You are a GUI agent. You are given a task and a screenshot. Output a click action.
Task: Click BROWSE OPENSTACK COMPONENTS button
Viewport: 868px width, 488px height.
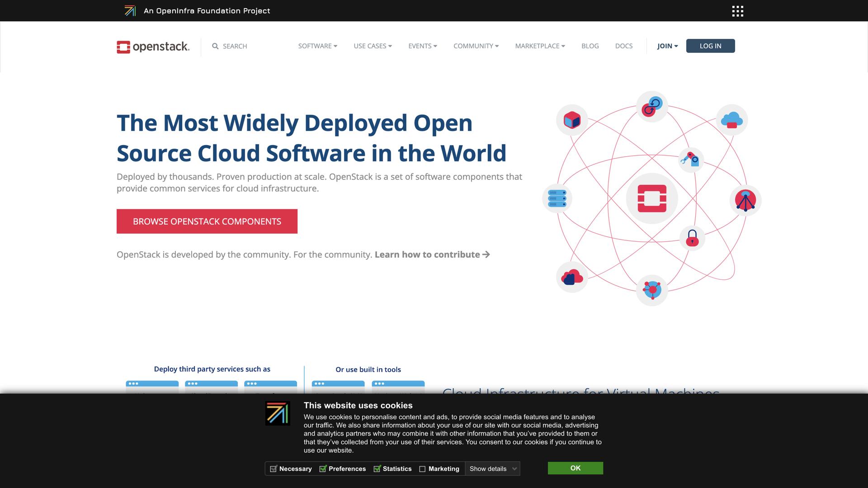pos(207,221)
